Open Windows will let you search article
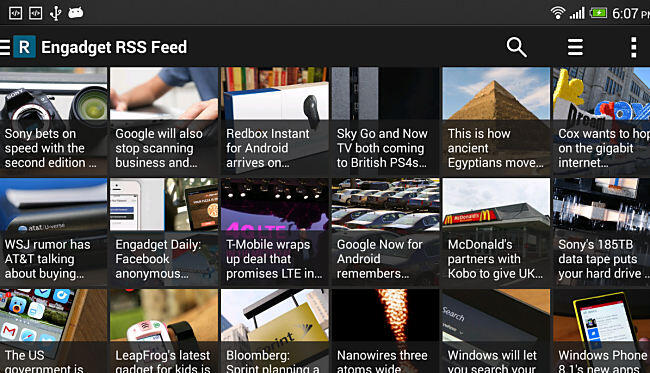Screen dimensions: 650x373 (496, 331)
